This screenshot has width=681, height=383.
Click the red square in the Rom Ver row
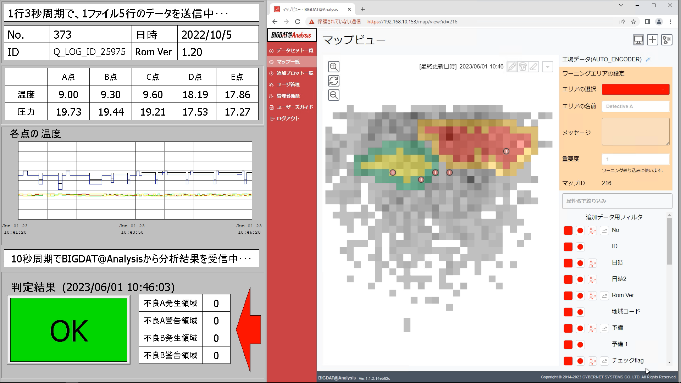pyautogui.click(x=568, y=296)
